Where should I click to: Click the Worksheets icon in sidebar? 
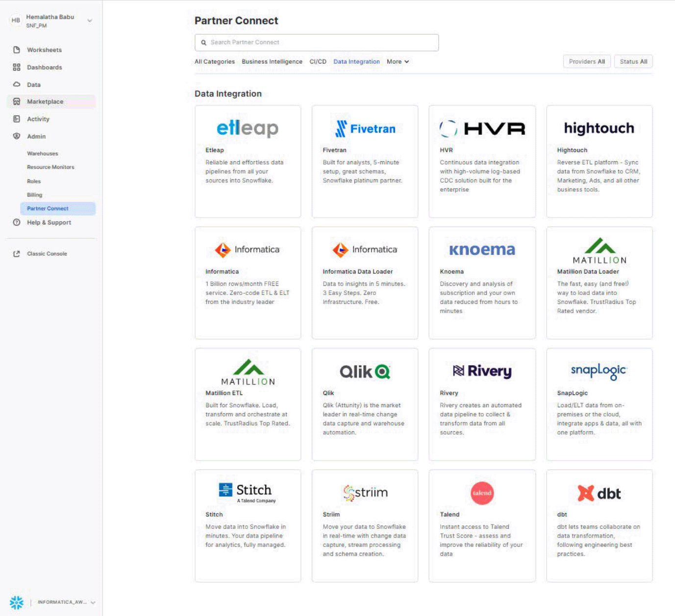pos(17,50)
